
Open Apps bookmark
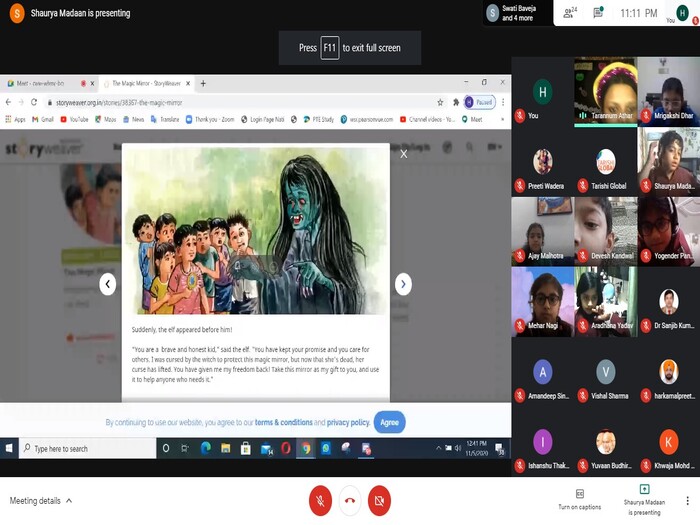(16, 119)
